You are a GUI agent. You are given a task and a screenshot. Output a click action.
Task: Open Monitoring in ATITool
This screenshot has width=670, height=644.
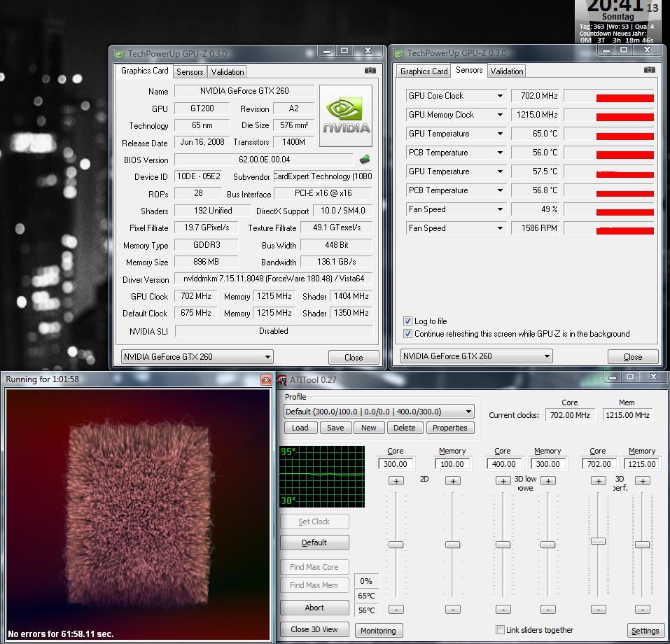379,631
